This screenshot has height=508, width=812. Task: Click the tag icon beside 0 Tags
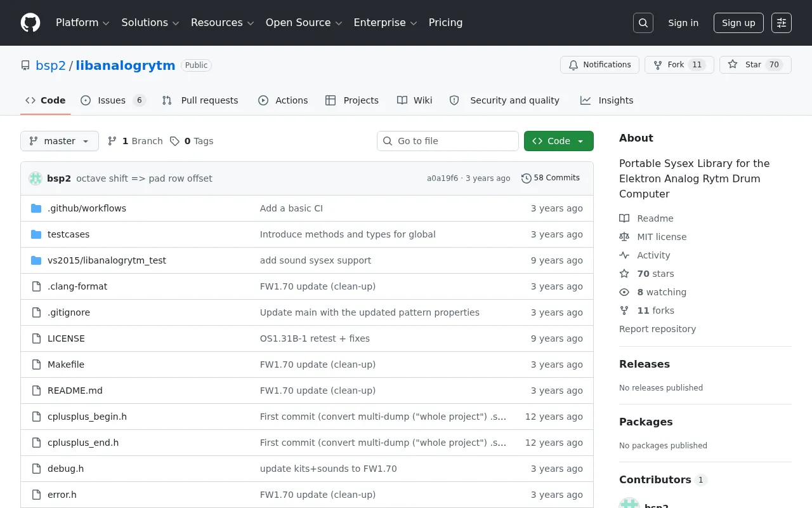click(x=174, y=141)
